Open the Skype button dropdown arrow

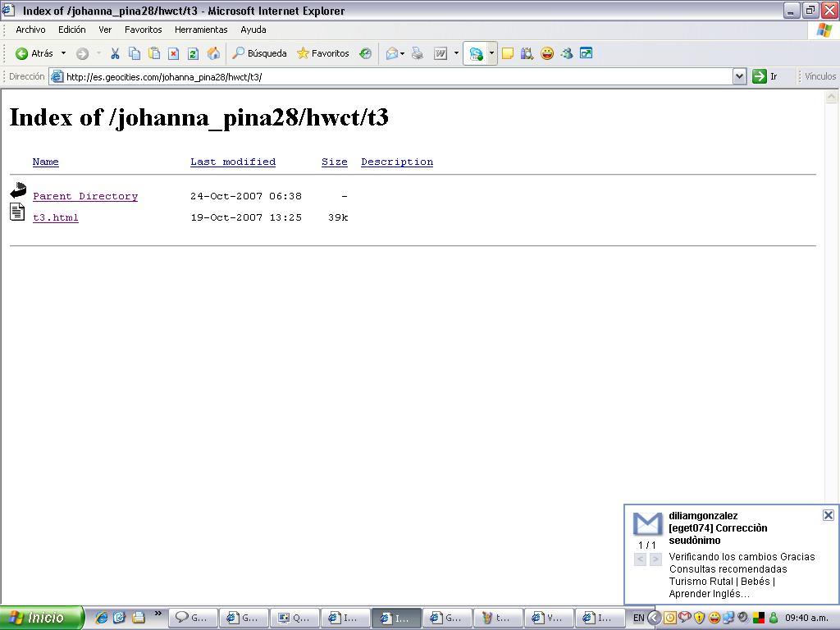coord(492,53)
